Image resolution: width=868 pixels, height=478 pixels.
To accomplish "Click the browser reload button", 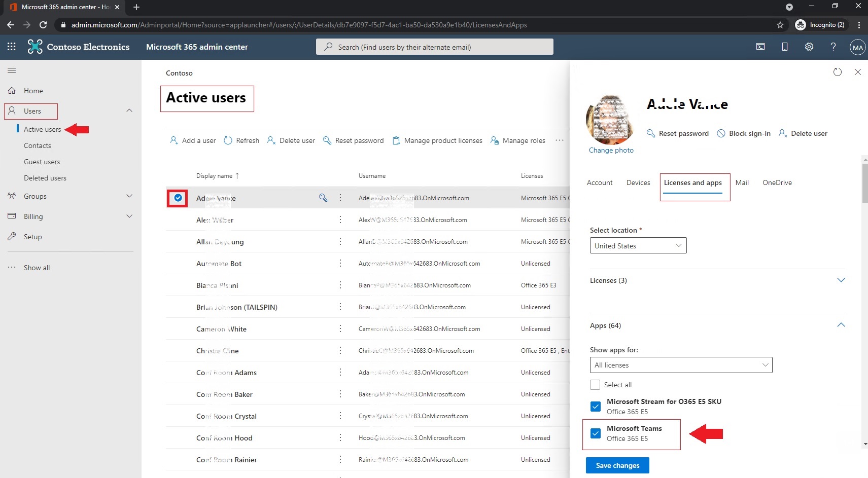I will click(43, 25).
